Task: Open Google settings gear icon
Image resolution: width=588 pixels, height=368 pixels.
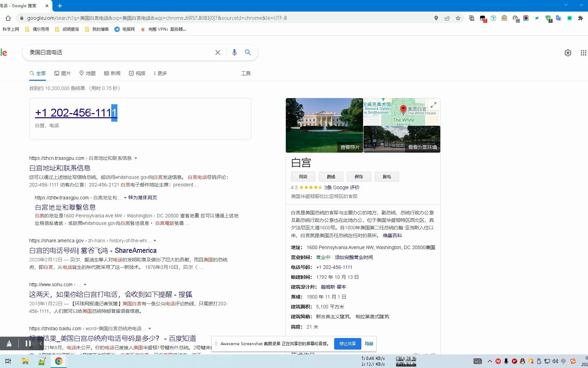Action: point(568,53)
